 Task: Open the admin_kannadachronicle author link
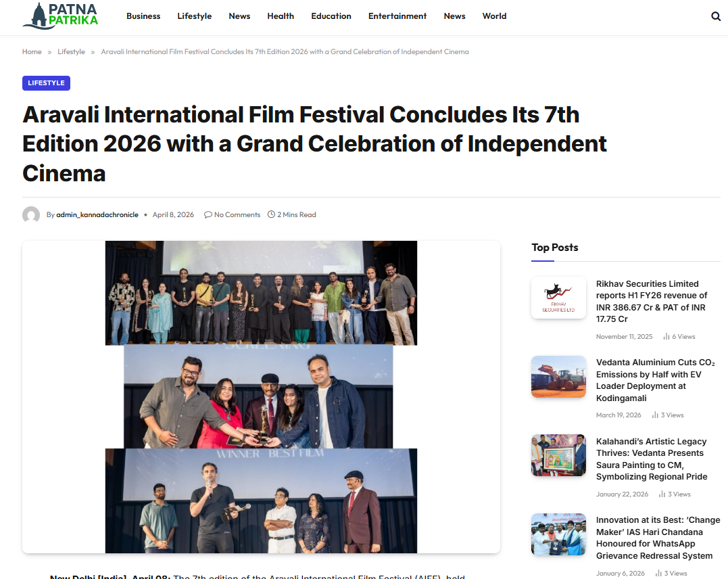[97, 215]
